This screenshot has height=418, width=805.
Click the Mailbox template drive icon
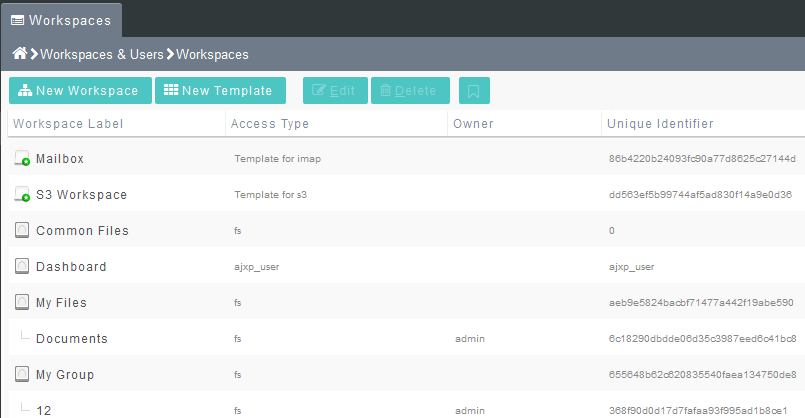click(x=22, y=159)
